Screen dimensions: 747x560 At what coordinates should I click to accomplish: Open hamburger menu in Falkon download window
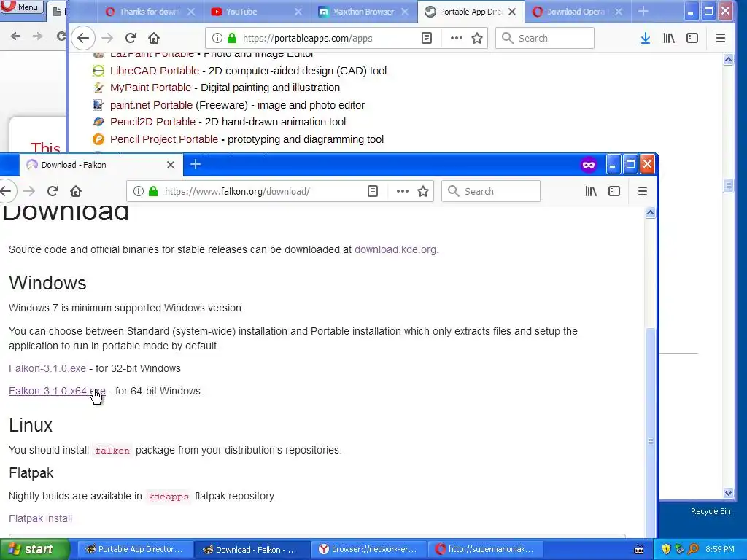point(642,192)
